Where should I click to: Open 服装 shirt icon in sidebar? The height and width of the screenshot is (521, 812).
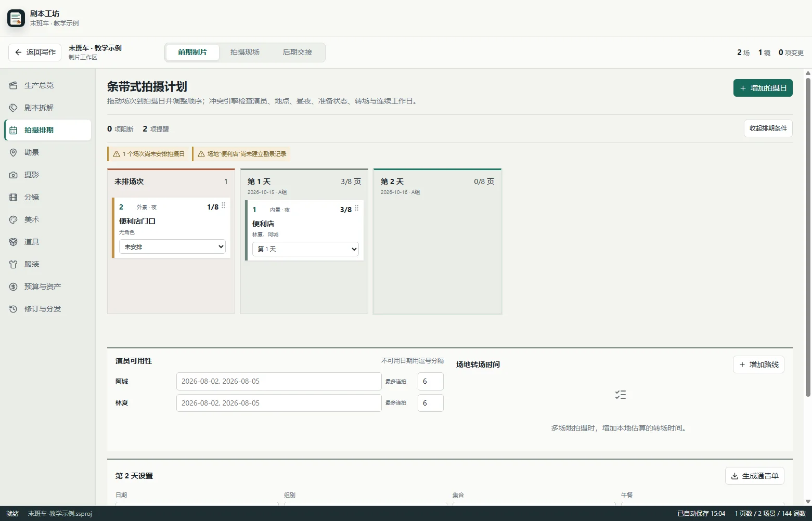[x=14, y=264]
